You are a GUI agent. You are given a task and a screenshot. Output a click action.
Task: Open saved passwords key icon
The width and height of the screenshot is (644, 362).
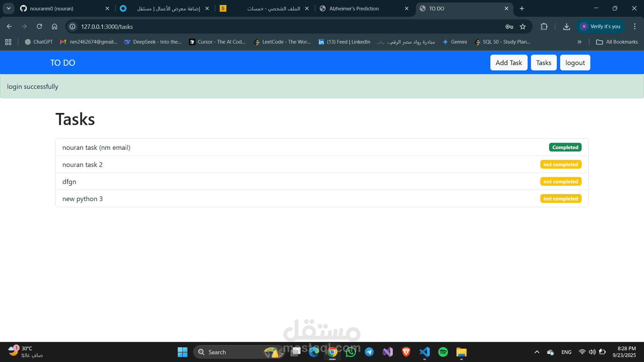click(509, 26)
